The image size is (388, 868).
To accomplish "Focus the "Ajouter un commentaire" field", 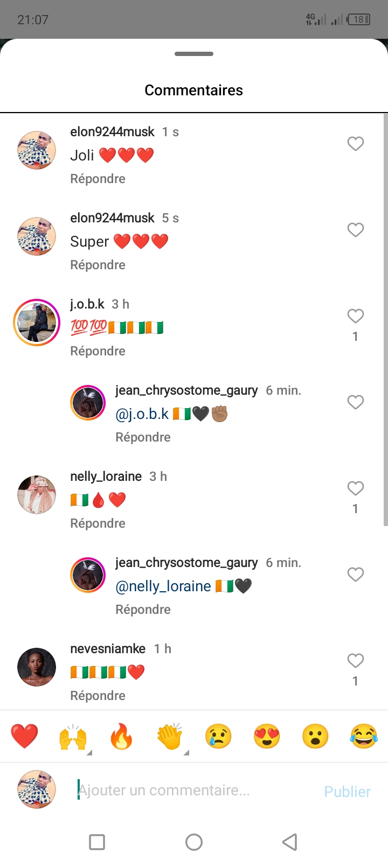I will click(x=194, y=790).
